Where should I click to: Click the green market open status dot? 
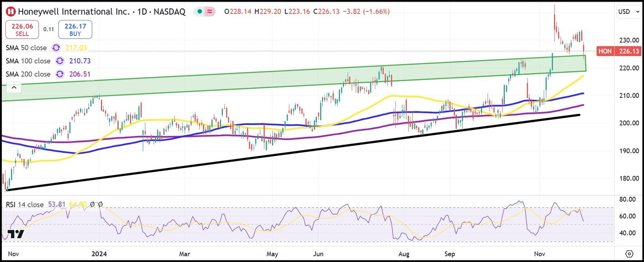click(200, 12)
